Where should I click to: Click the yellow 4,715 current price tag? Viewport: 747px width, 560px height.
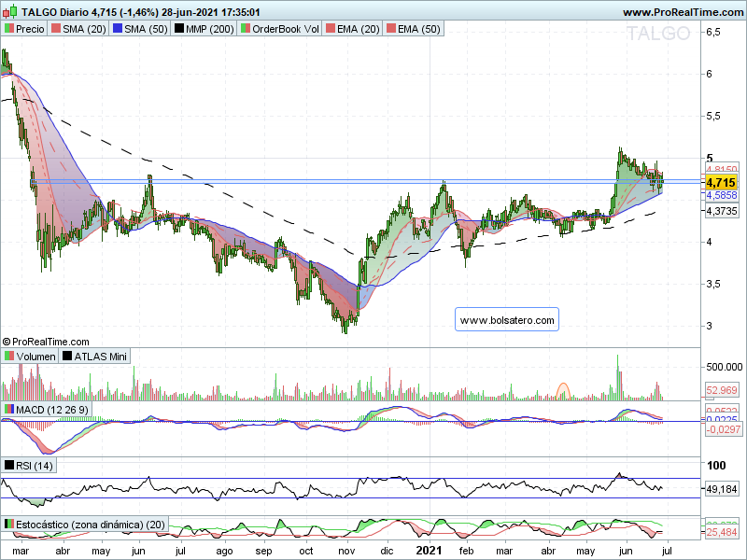(x=721, y=182)
